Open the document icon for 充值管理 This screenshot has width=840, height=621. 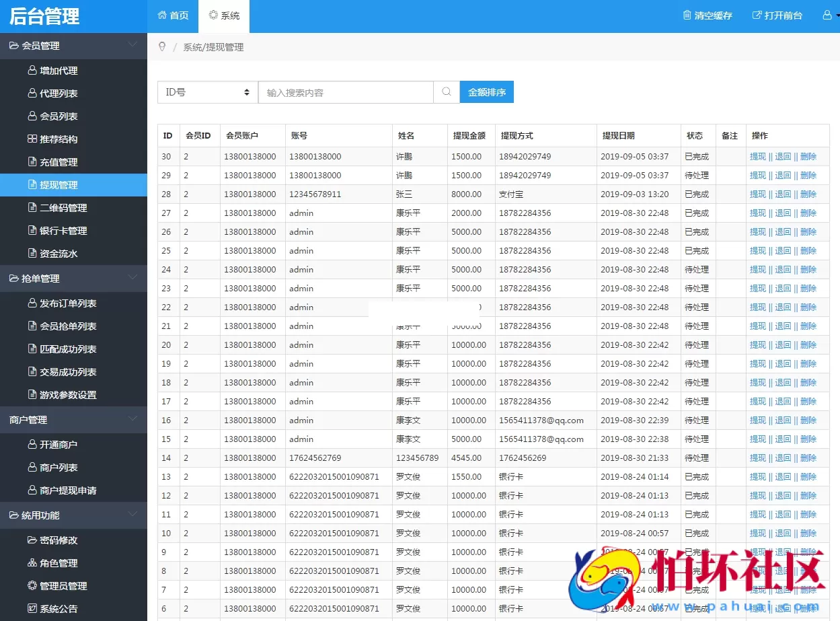click(x=32, y=161)
